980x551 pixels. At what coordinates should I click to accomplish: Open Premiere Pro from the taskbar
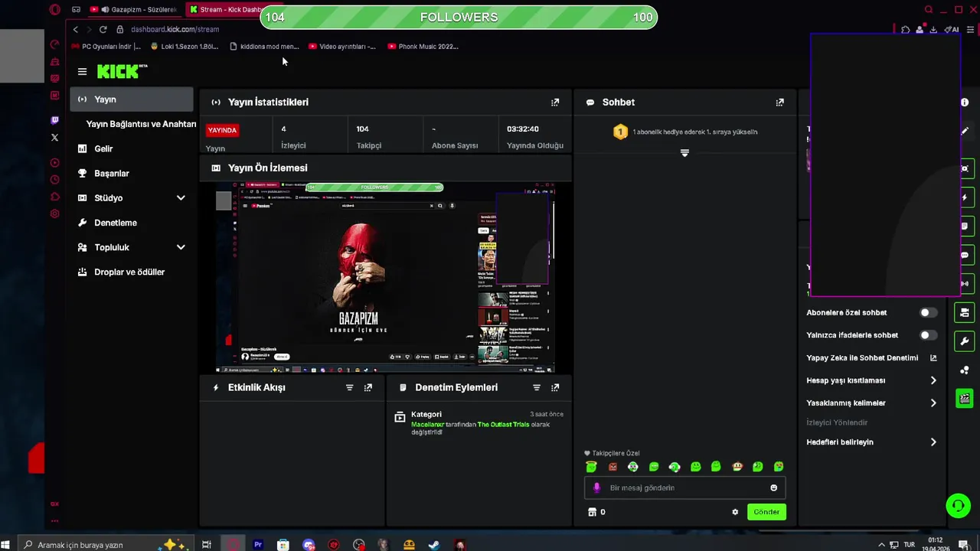(x=258, y=545)
